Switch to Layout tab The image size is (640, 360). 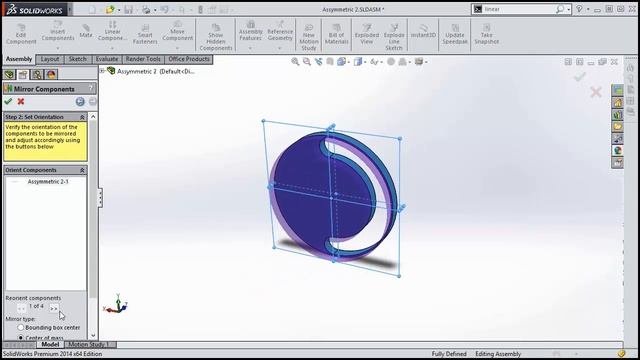[x=50, y=59]
